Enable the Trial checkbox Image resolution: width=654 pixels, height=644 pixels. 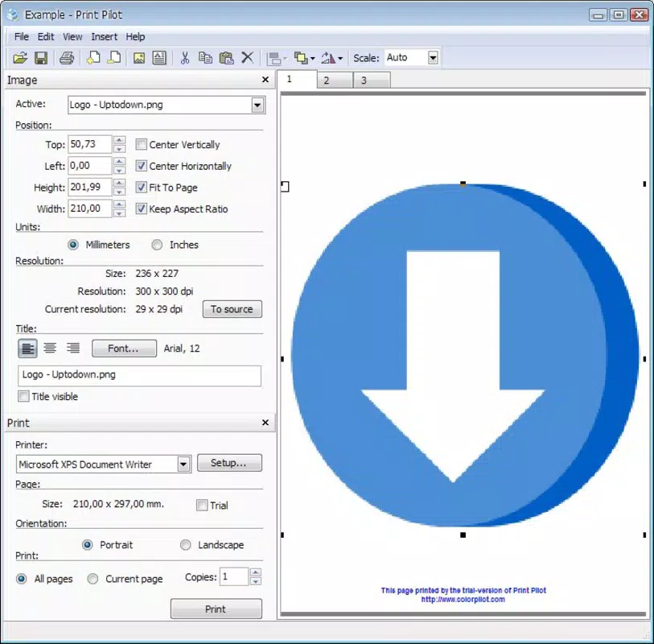click(x=202, y=505)
